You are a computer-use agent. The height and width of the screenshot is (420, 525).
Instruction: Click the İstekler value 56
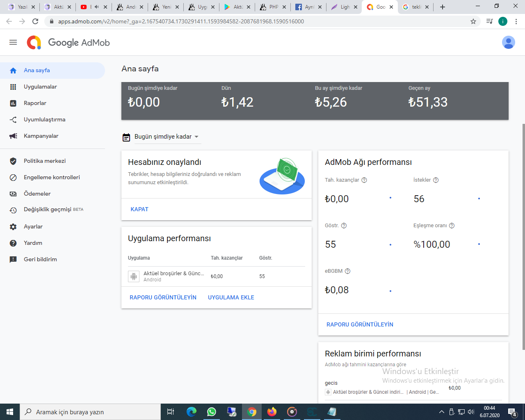(x=419, y=199)
